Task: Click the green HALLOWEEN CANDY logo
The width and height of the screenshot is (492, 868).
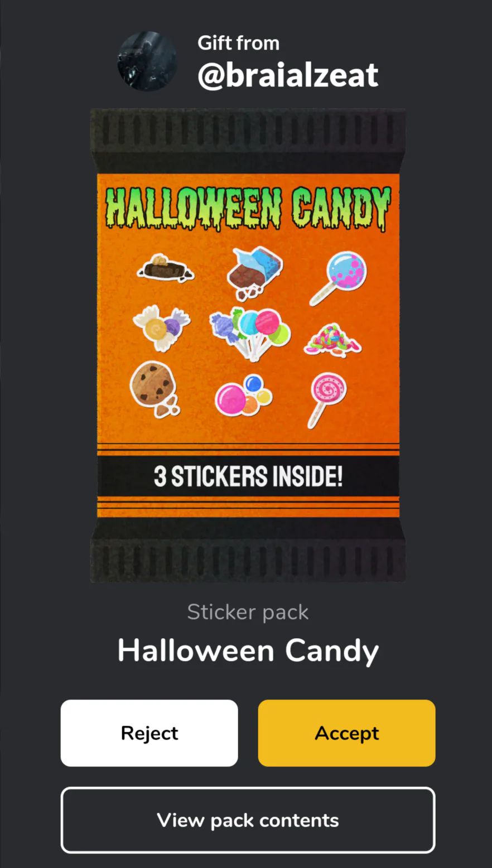Action: (x=248, y=209)
